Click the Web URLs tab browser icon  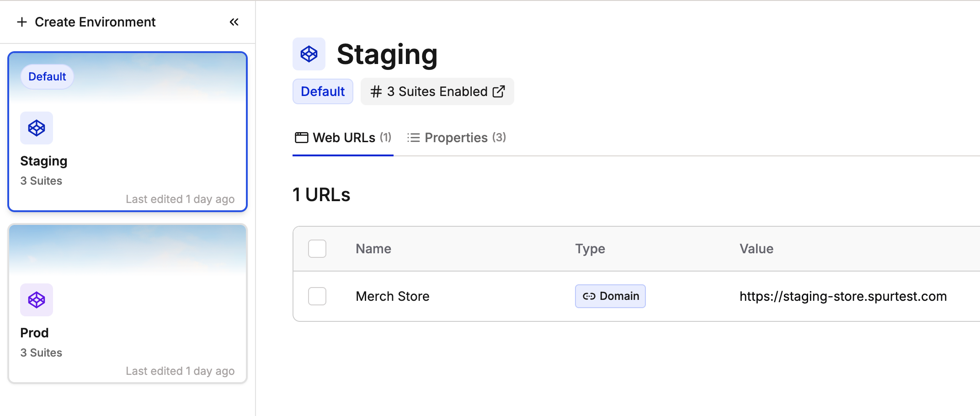301,138
